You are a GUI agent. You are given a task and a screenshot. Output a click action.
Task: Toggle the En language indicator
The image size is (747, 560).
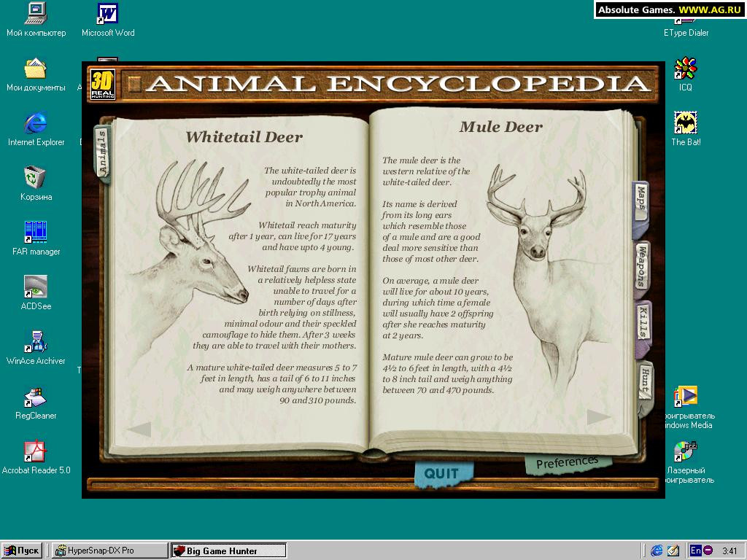coord(695,551)
